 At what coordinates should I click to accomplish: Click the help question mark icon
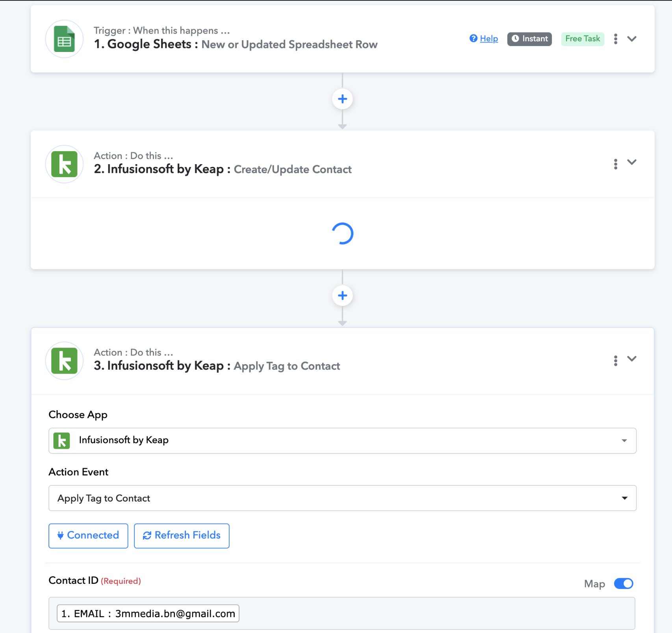(x=473, y=38)
